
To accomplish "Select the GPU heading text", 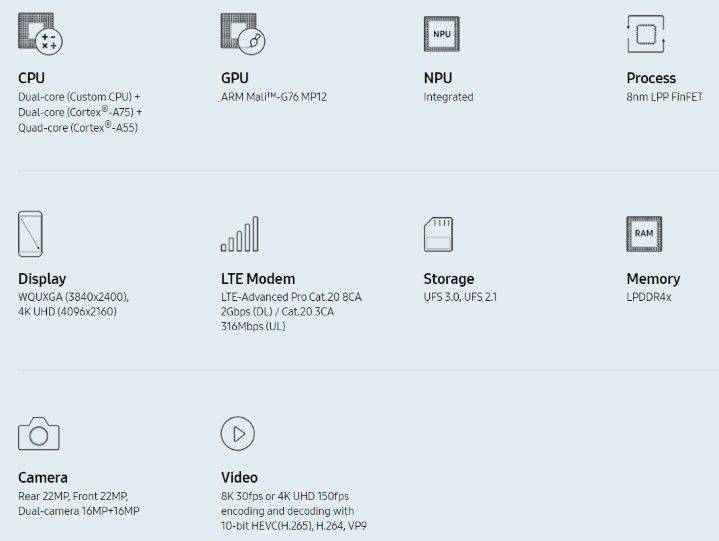I will point(235,78).
